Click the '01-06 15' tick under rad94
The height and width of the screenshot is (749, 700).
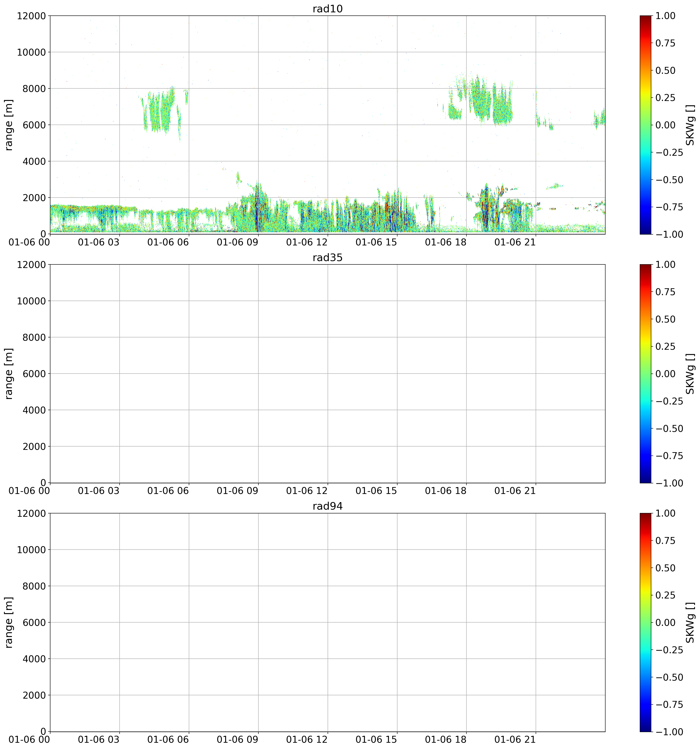[376, 740]
